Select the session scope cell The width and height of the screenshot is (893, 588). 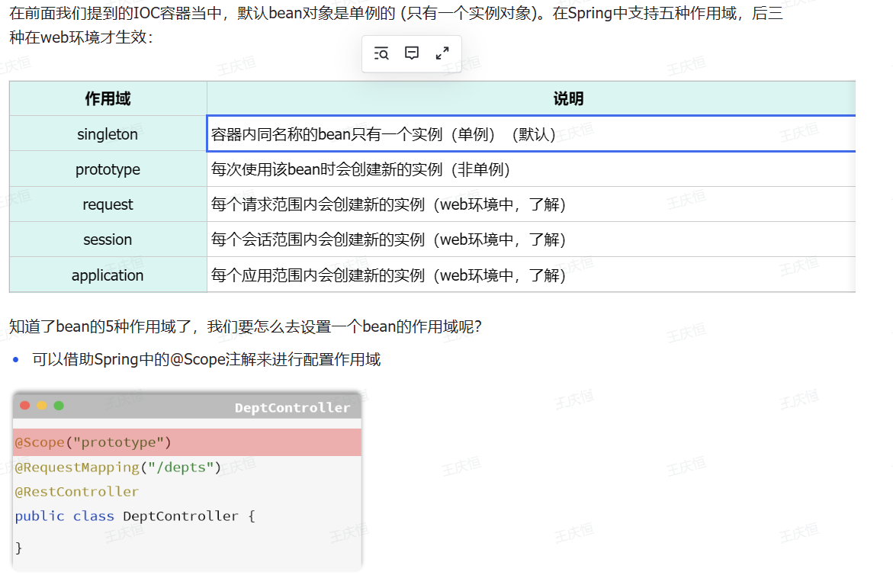pos(108,239)
